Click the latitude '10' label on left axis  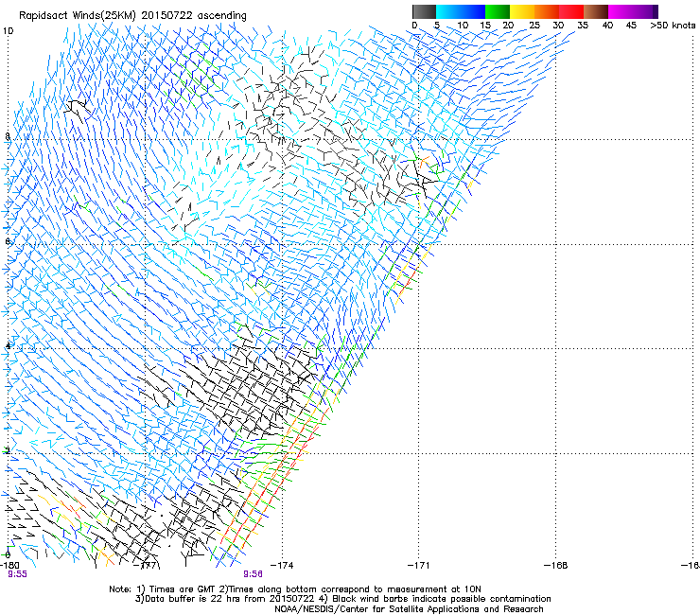[x=8, y=31]
